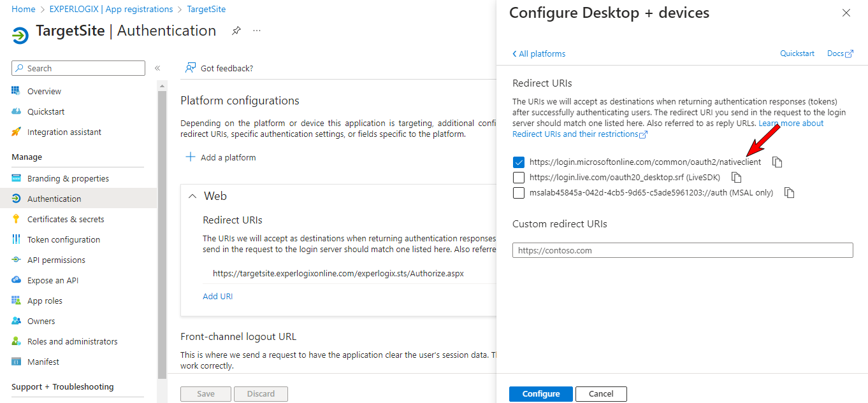Open the more options ellipsis menu
Viewport: 868px width, 403px height.
[257, 31]
